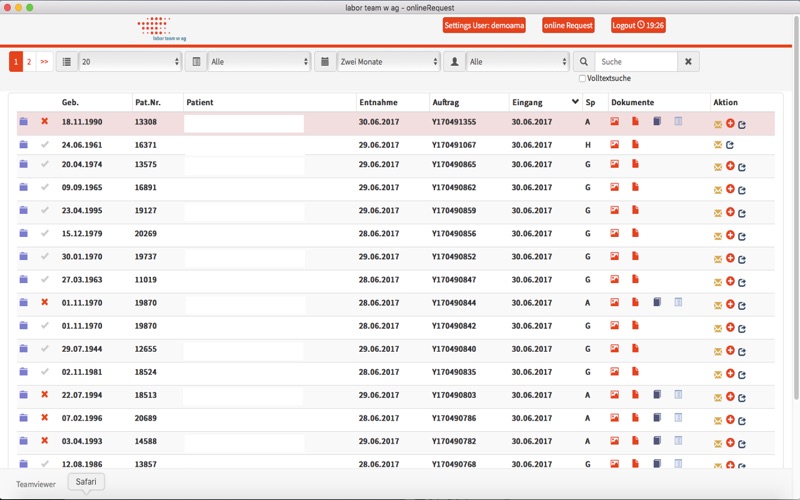Switch to Teamviewer tab in bottom bar

[36, 484]
